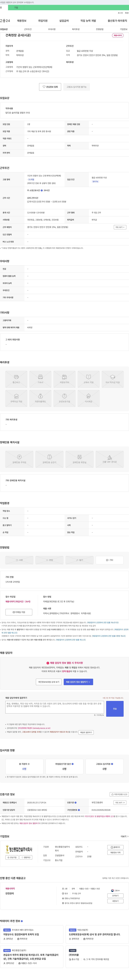
Task: Open recommended posting 도로확포장공사(토목) 공사 및 공무 관리자모집
Action: (x=94, y=934)
